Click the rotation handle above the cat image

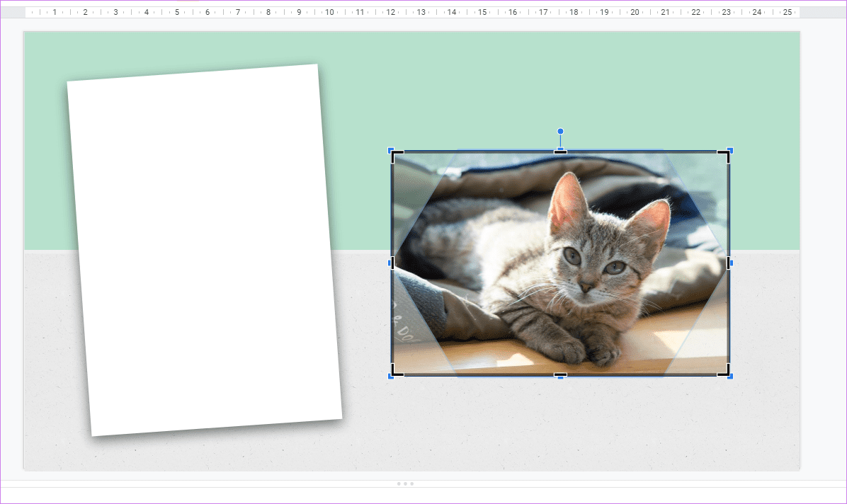(560, 131)
